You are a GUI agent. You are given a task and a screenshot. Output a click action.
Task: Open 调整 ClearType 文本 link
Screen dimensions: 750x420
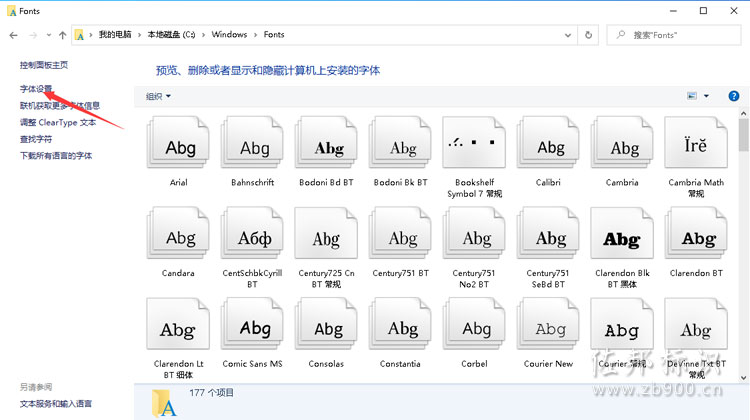point(58,122)
